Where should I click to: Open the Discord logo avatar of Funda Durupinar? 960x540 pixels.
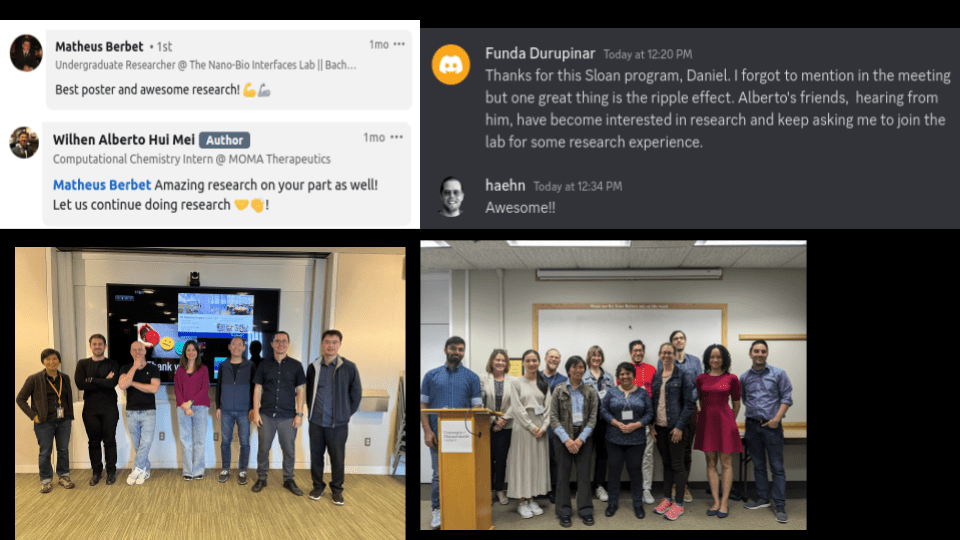click(x=451, y=64)
